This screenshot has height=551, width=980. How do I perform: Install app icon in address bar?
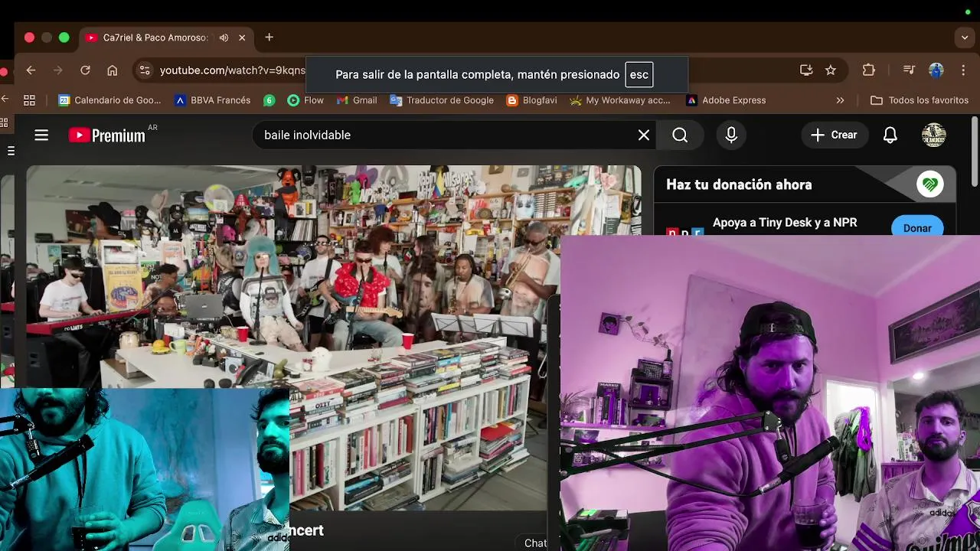coord(806,70)
